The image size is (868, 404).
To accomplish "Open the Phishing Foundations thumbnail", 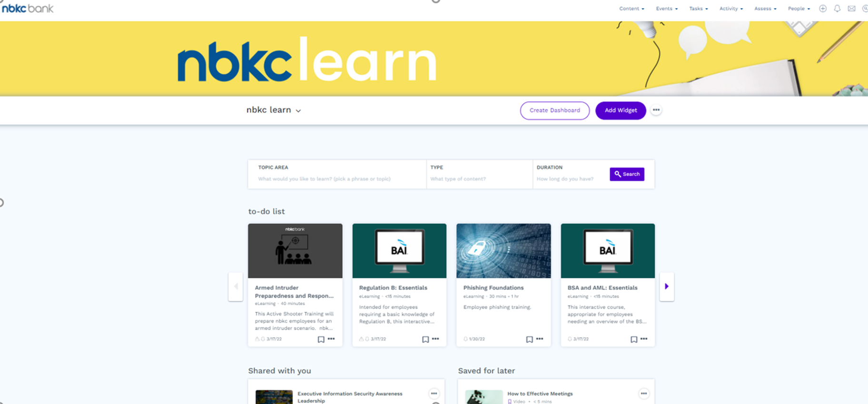I will point(503,250).
